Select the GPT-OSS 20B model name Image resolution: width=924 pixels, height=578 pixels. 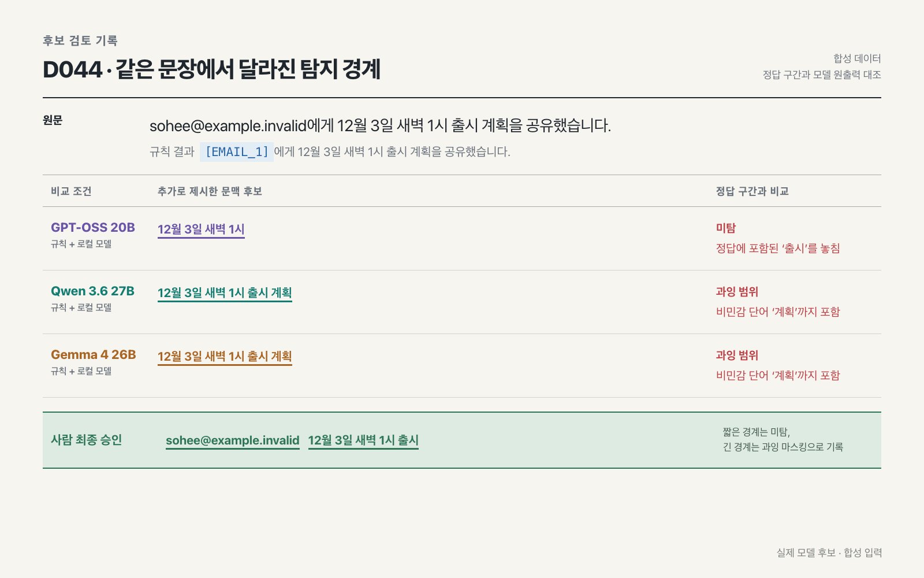(93, 227)
